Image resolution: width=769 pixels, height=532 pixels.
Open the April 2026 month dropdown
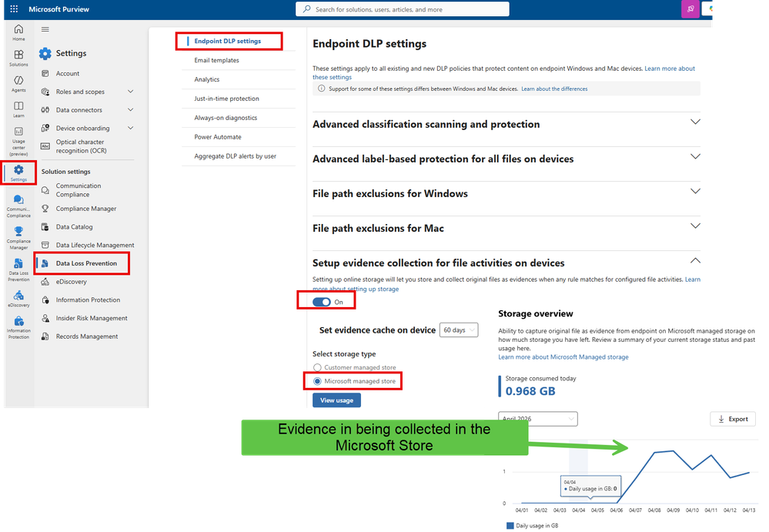tap(537, 419)
